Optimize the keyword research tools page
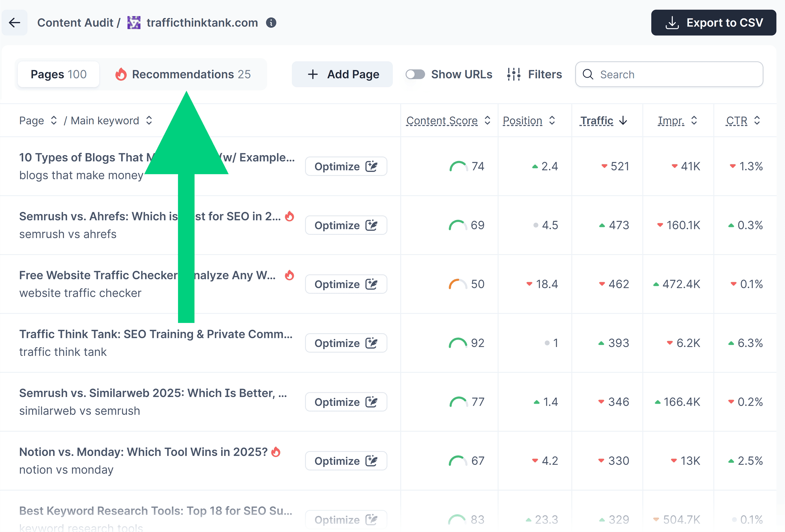 click(346, 520)
